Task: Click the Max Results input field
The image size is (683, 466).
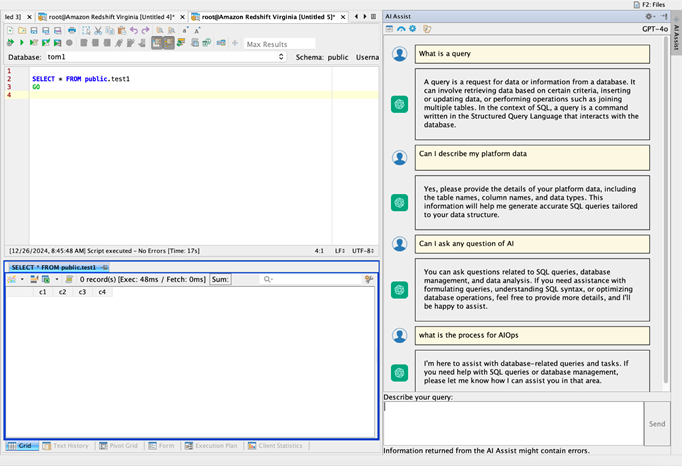Action: point(279,44)
